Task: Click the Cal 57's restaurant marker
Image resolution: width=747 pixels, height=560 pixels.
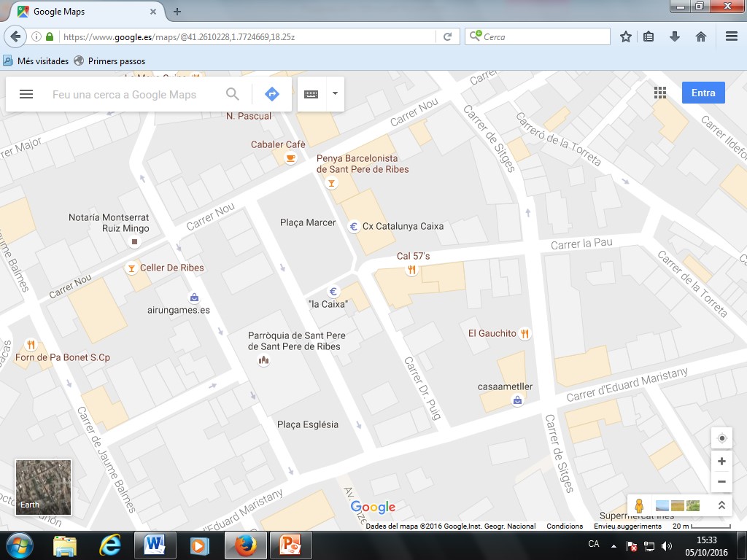Action: point(411,270)
